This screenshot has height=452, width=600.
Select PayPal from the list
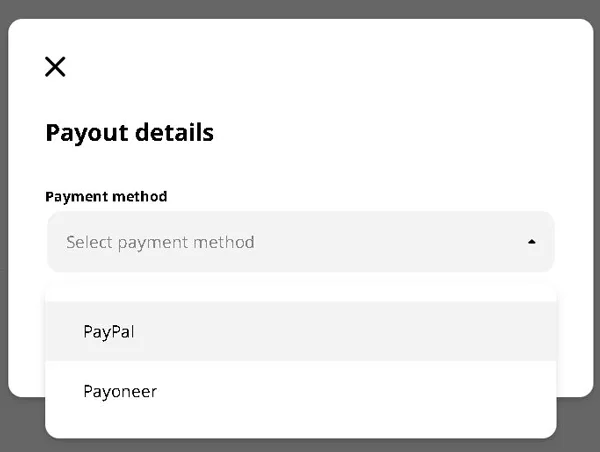tap(109, 332)
